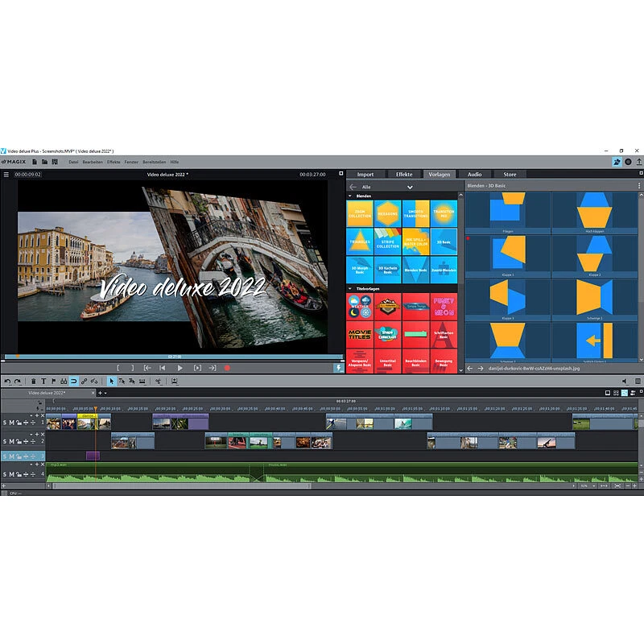Open the Movie Titles template pack
644x644 pixels.
[359, 332]
